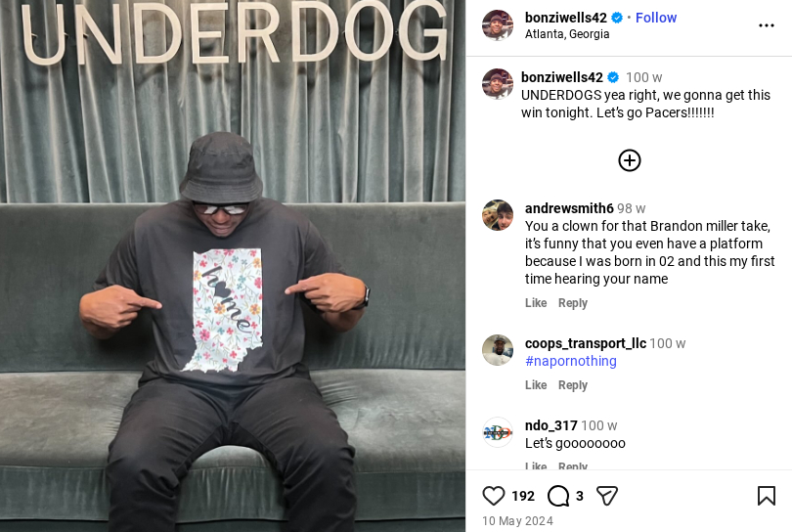Open the ndo_317 username link

pyautogui.click(x=551, y=425)
